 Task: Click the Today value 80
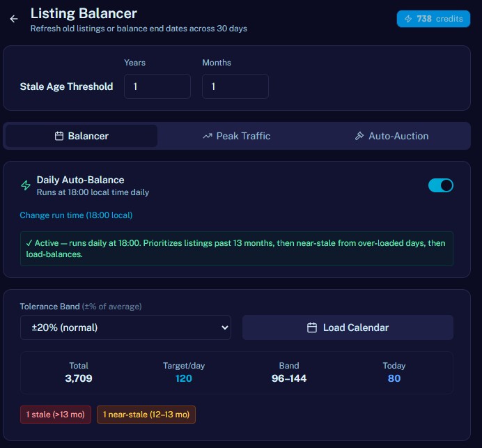click(x=394, y=378)
